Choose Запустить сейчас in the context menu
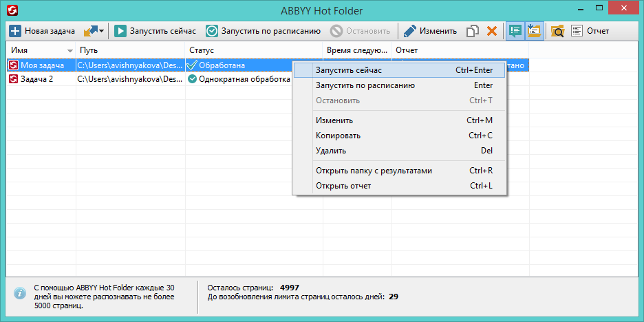The image size is (644, 322). (x=399, y=70)
